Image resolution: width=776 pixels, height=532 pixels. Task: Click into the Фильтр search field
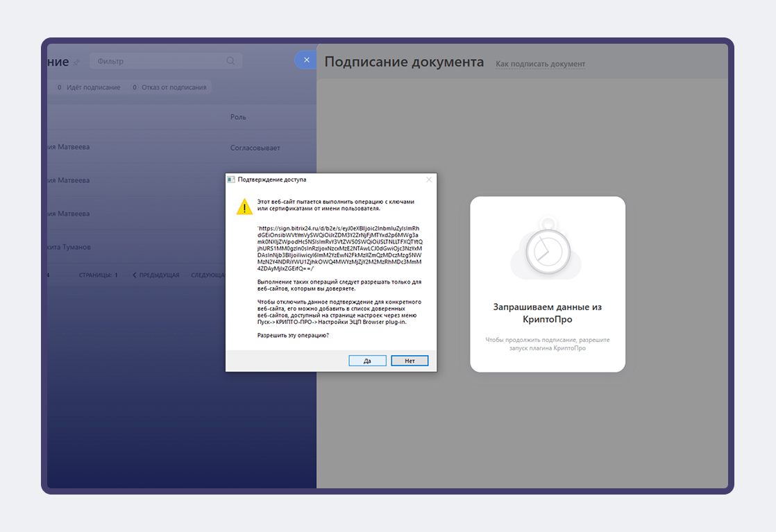(x=166, y=61)
